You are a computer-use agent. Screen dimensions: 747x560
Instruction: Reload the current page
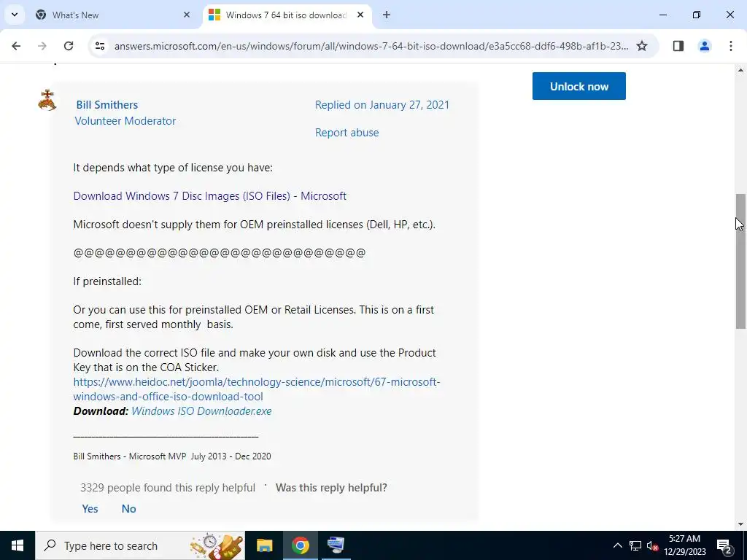[69, 46]
